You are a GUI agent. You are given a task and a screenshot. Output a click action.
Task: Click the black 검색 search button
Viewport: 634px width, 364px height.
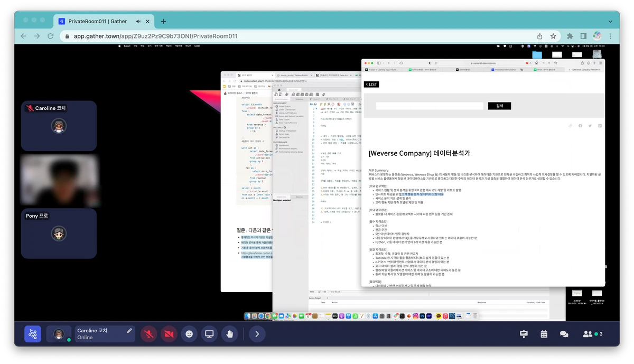(500, 106)
